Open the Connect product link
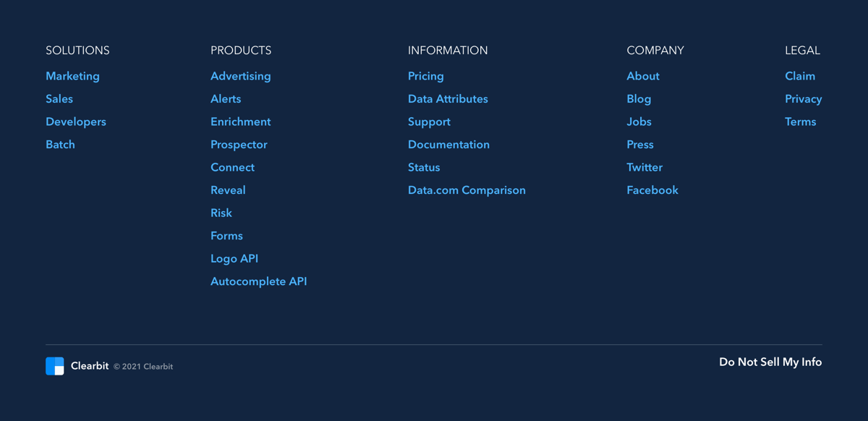 click(232, 167)
